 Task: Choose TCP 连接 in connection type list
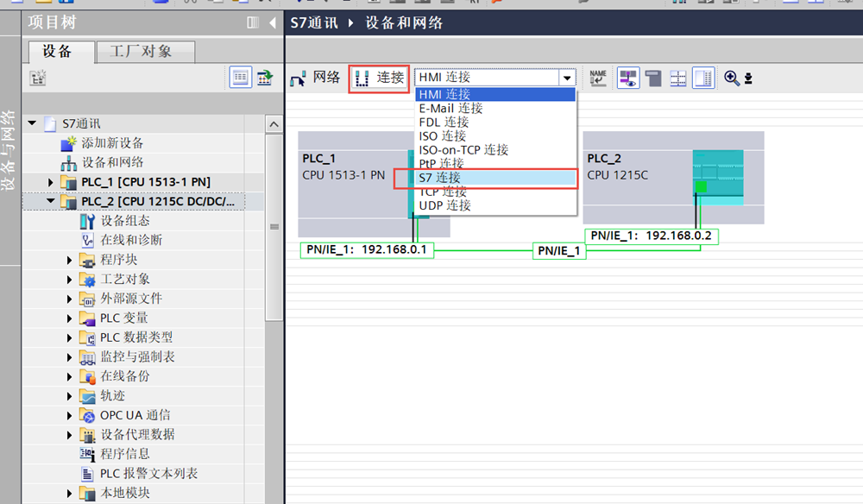[x=444, y=192]
